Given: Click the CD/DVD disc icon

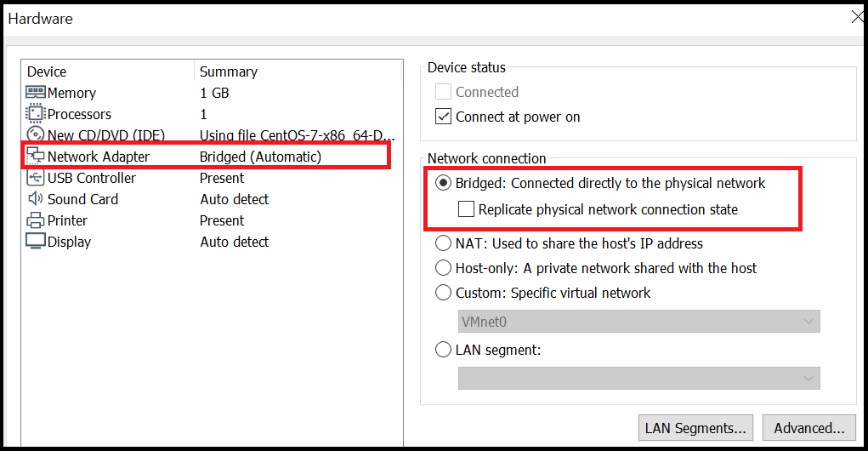Looking at the screenshot, I should (x=36, y=135).
